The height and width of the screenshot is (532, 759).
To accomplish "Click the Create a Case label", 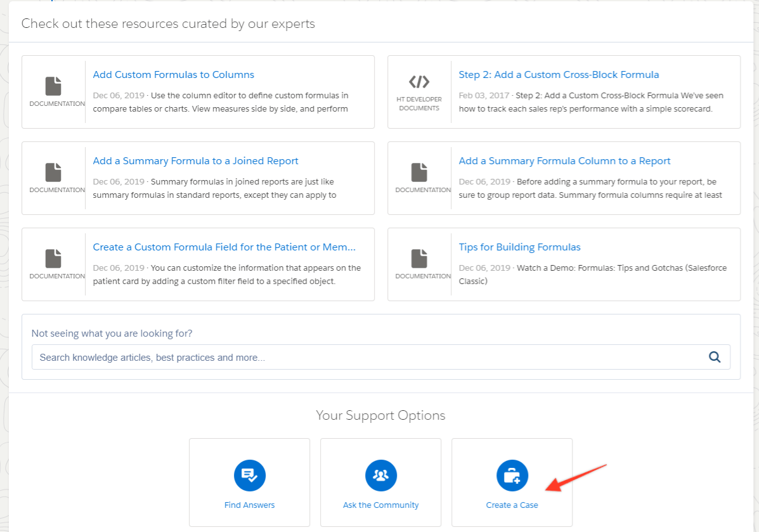I will [512, 505].
